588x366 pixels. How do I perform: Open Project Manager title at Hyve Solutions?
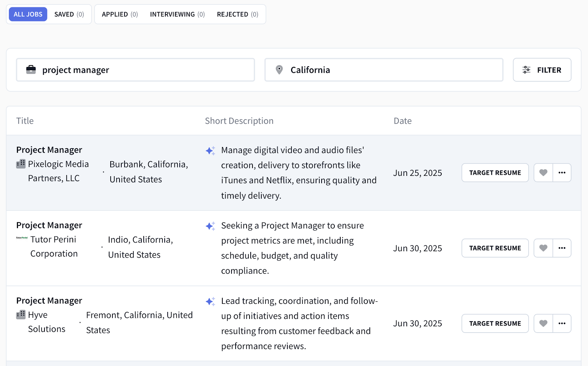point(49,301)
